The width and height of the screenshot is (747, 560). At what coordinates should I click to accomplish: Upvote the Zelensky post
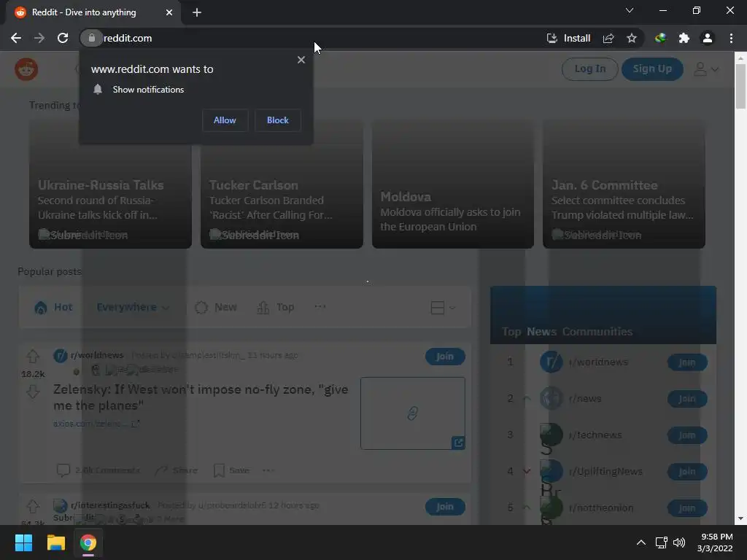33,356
